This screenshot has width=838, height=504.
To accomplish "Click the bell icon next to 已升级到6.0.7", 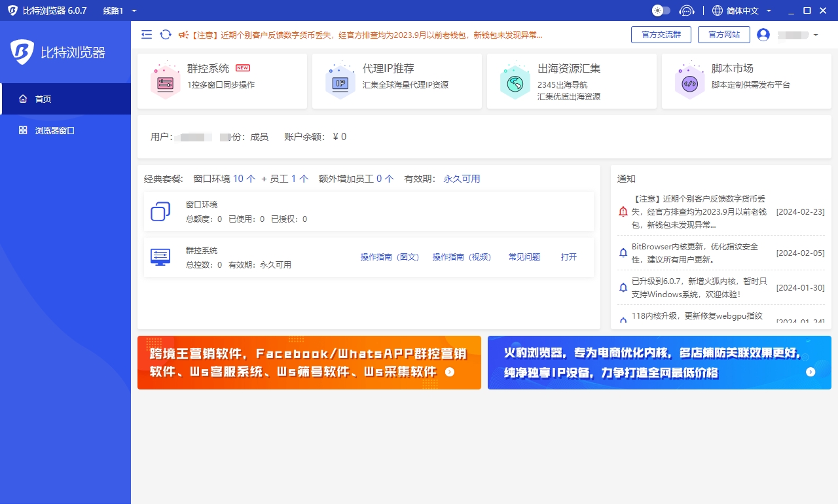I will [623, 287].
